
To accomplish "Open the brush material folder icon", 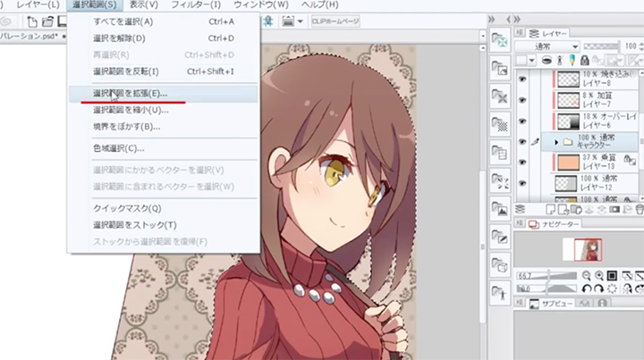I will (500, 238).
